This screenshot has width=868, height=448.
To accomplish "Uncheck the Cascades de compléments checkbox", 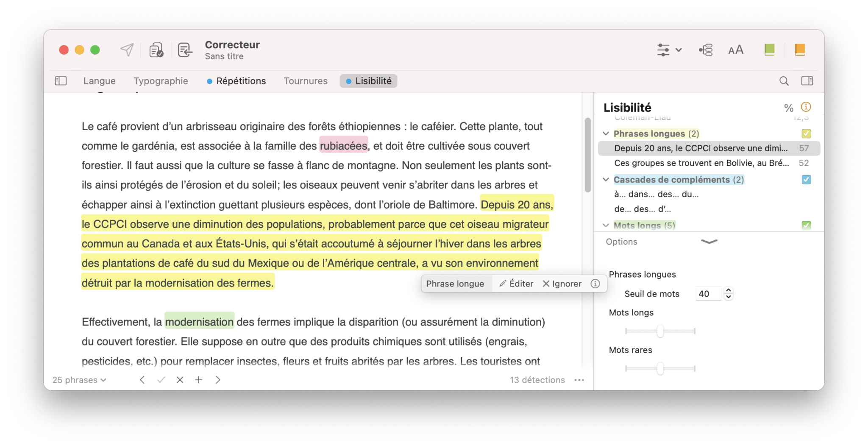I will [x=806, y=180].
